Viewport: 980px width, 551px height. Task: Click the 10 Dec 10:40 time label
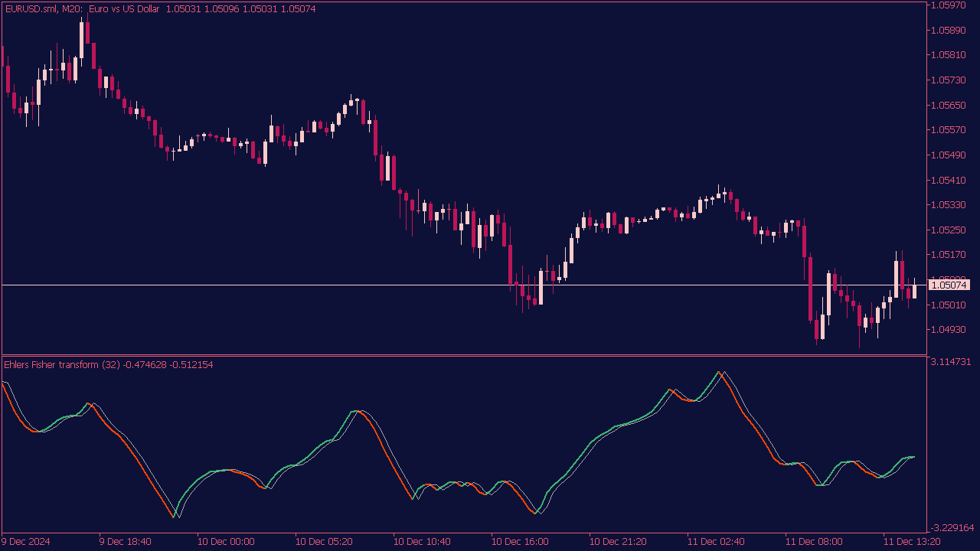pos(422,542)
